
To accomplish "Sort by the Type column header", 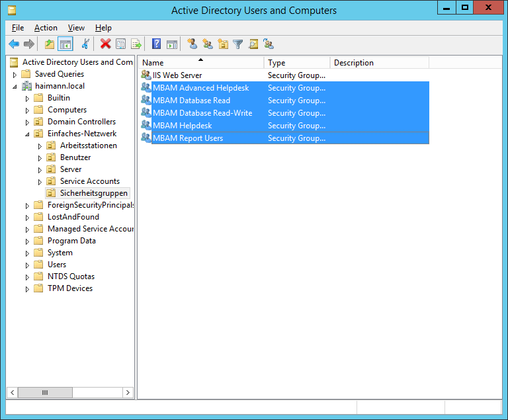I will point(297,63).
